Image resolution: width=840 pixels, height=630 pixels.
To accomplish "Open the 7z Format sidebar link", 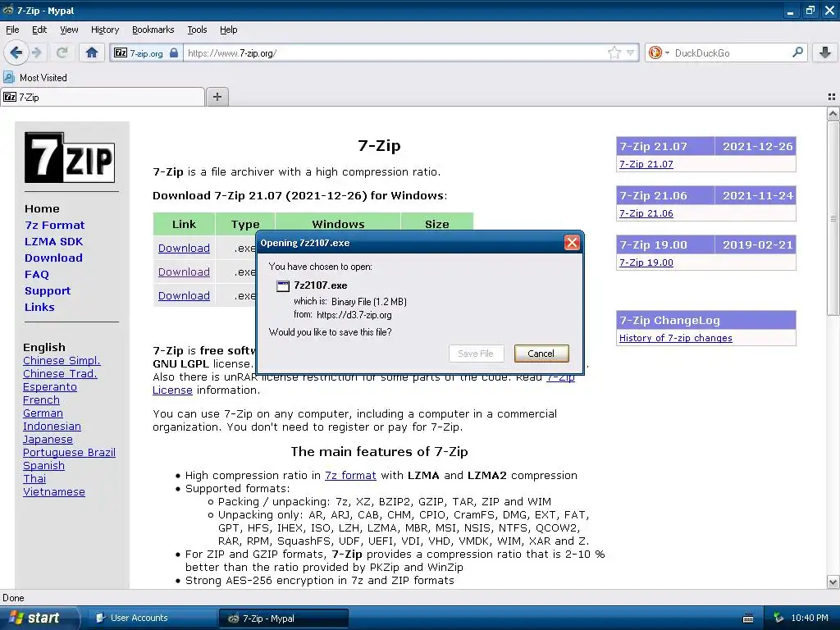I will point(55,225).
